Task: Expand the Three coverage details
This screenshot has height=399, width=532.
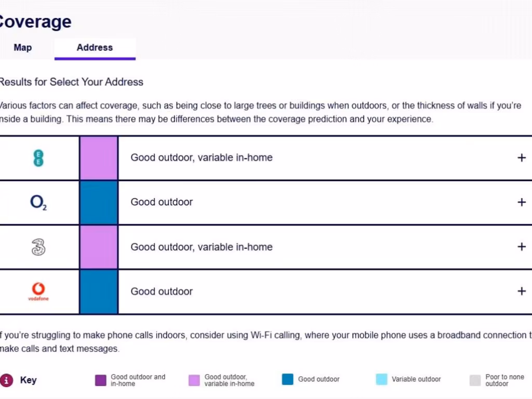Action: 522,247
